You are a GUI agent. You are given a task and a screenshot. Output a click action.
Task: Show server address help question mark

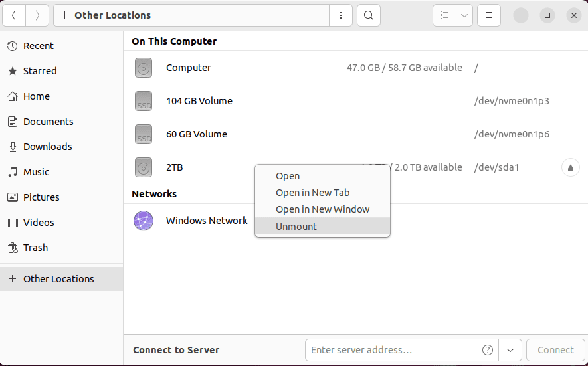click(487, 350)
